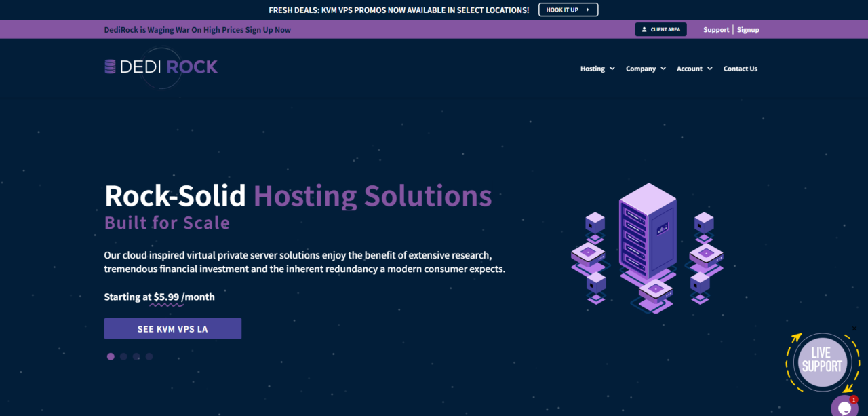
Task: Select the second carousel slide dot
Action: tap(123, 356)
